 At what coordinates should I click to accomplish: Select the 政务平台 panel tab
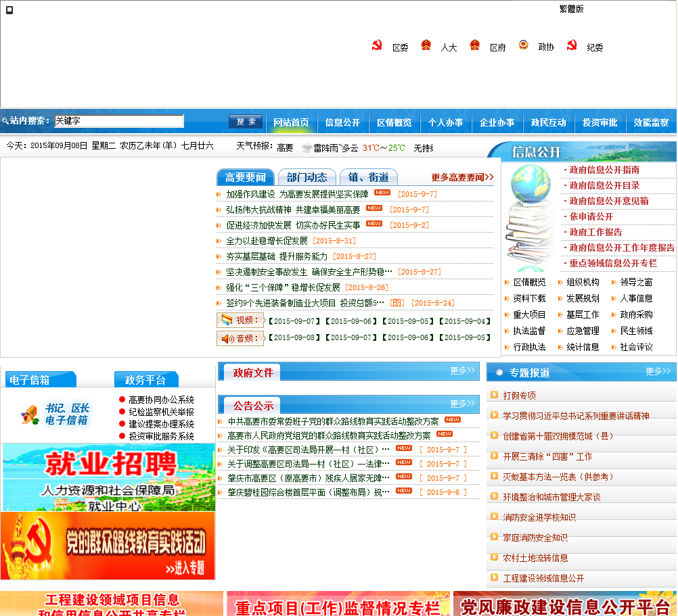pyautogui.click(x=146, y=379)
